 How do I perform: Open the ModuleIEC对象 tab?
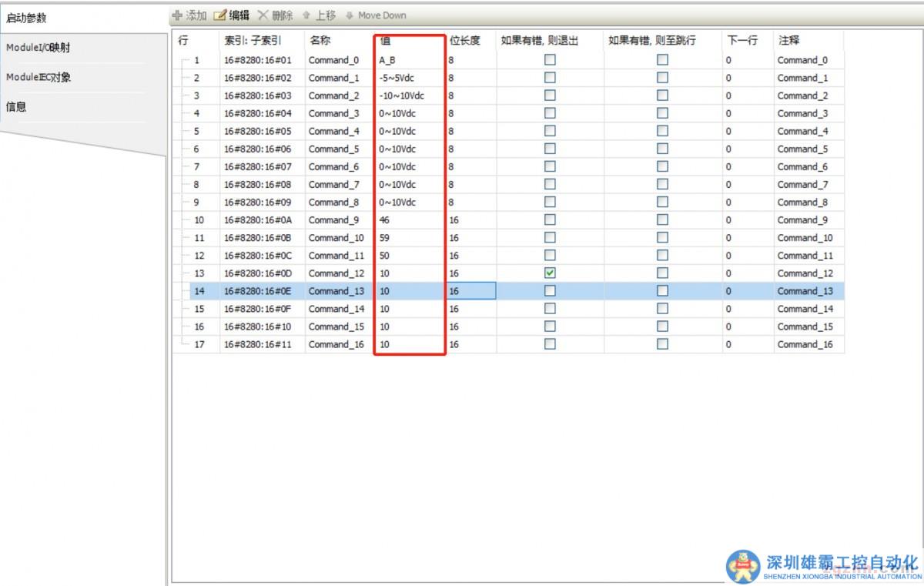coord(38,78)
